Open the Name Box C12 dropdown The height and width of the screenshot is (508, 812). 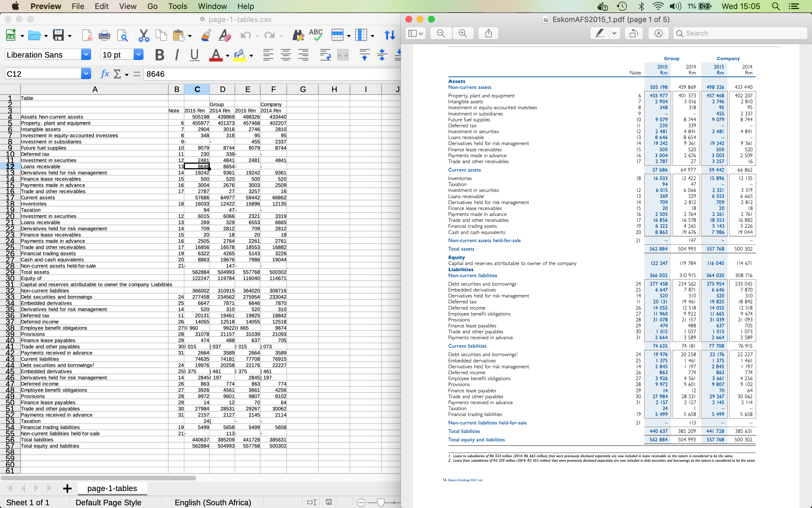(86, 74)
